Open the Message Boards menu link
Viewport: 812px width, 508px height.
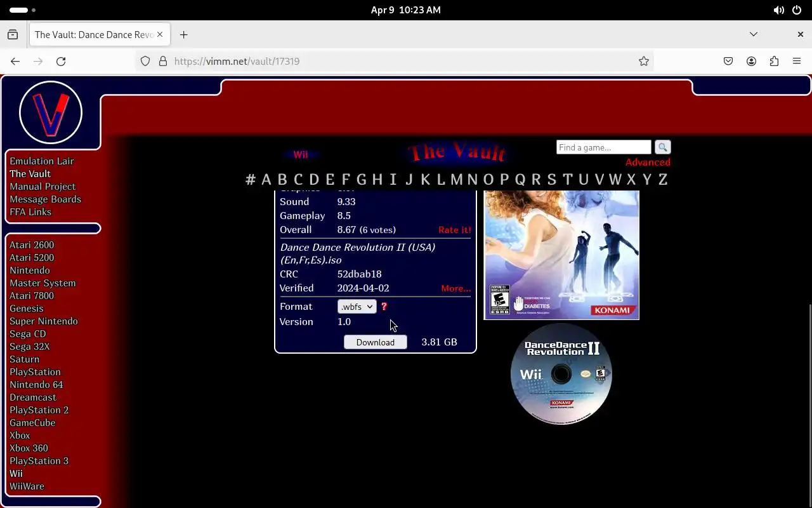click(45, 199)
